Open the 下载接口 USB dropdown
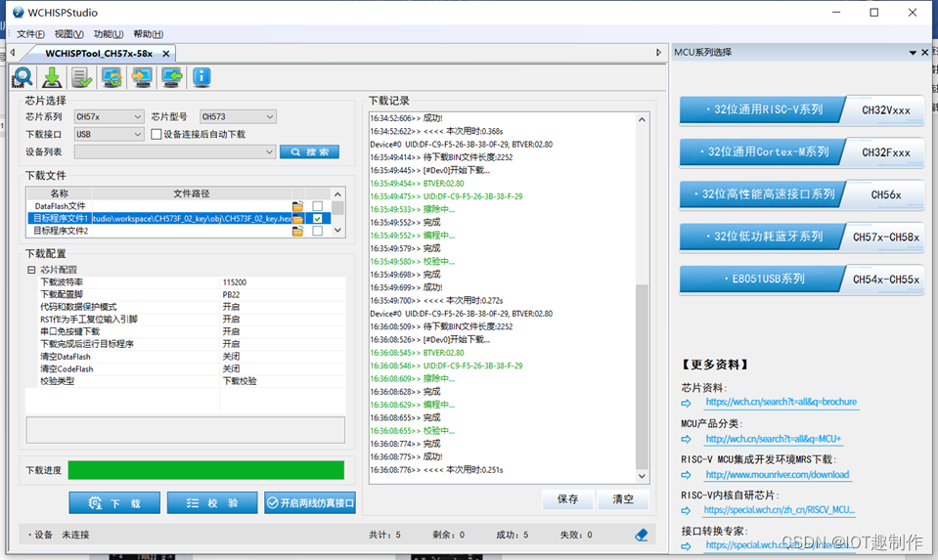The image size is (938, 560). (109, 134)
